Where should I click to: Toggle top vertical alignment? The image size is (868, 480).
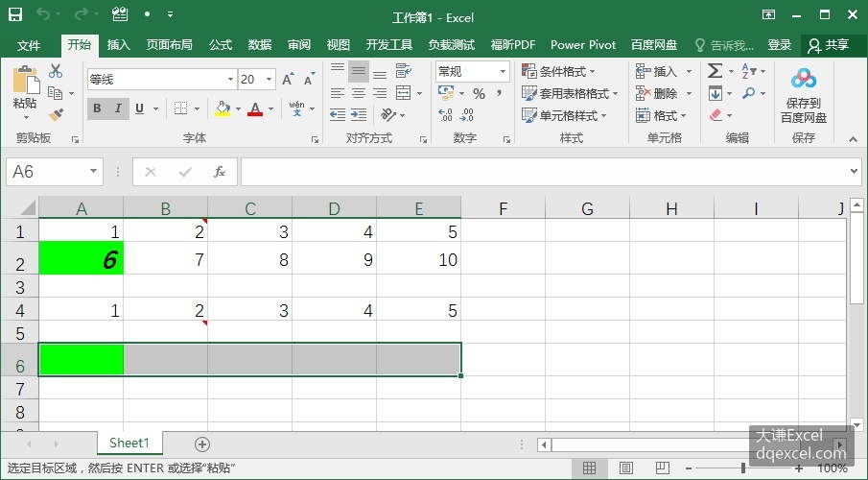click(337, 71)
